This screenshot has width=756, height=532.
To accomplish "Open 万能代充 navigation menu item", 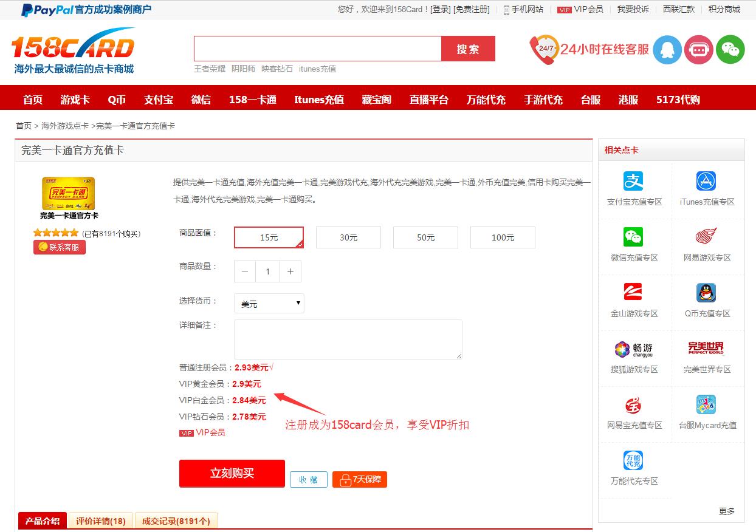I will [486, 100].
